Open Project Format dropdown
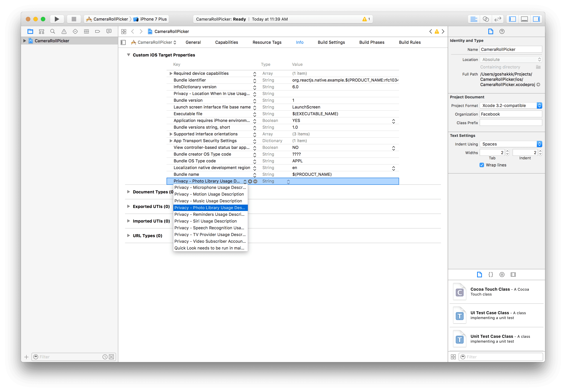This screenshot has height=392, width=566. 511,106
